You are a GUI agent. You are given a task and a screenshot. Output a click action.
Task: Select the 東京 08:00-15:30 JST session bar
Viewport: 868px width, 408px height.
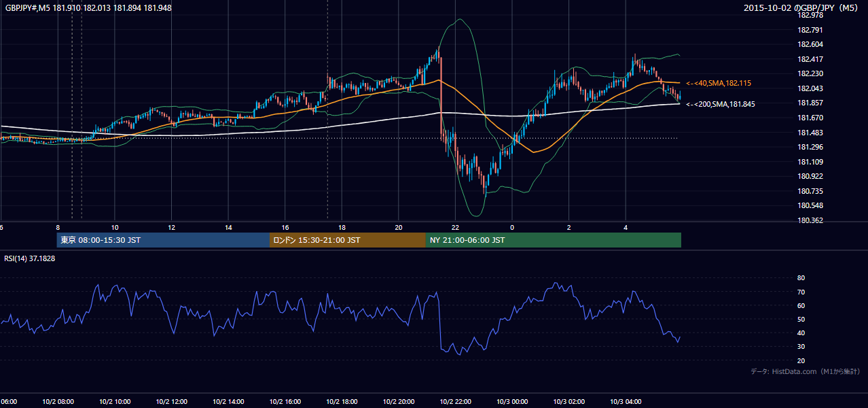[163, 240]
